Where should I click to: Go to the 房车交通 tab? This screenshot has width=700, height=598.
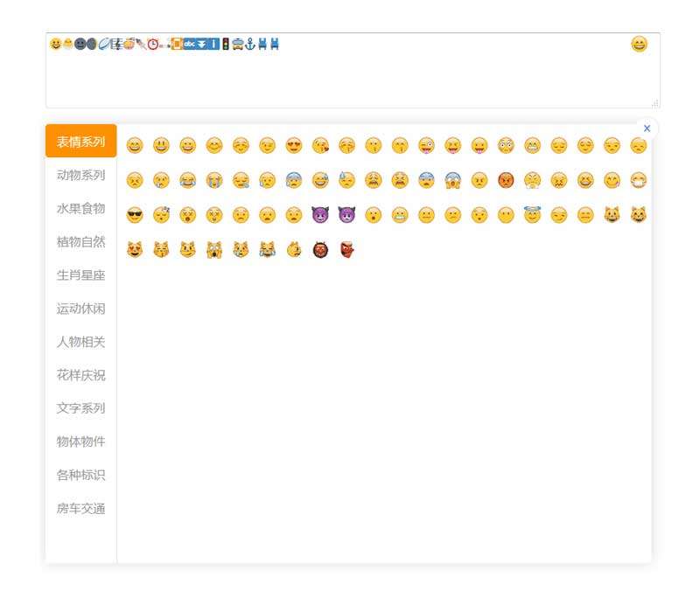80,508
